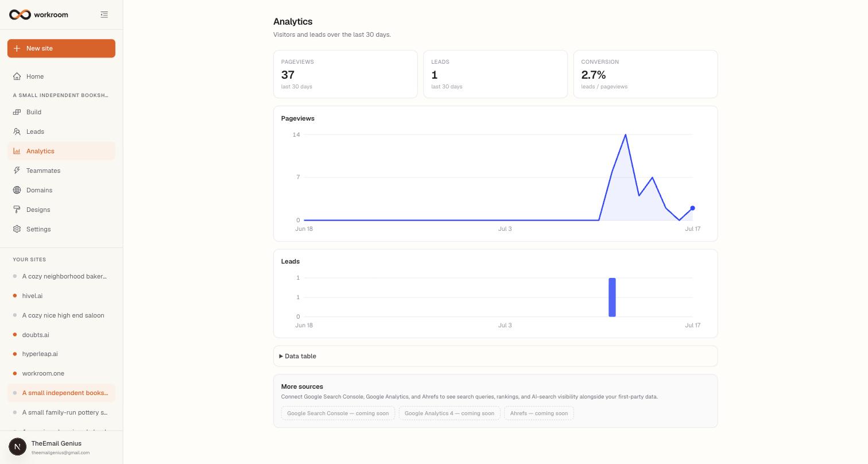Click Ahrefs — coming soon chip
Viewport: 868px width, 464px height.
click(539, 413)
